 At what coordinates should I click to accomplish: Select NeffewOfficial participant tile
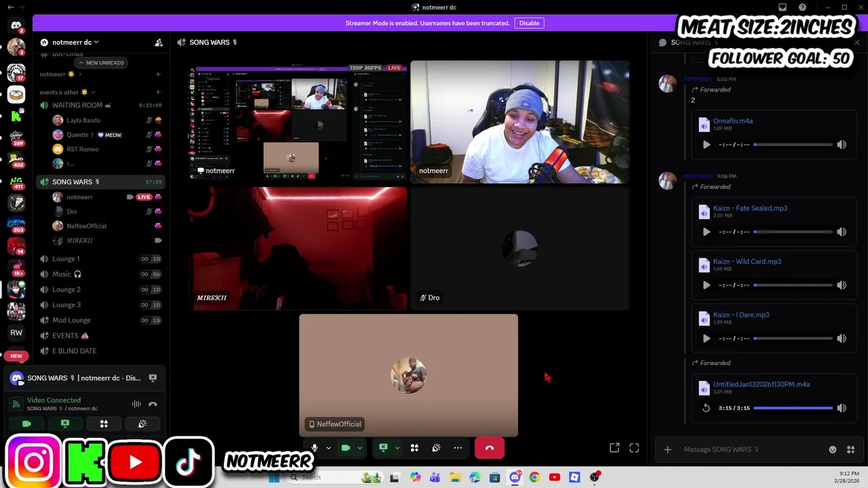tap(408, 375)
